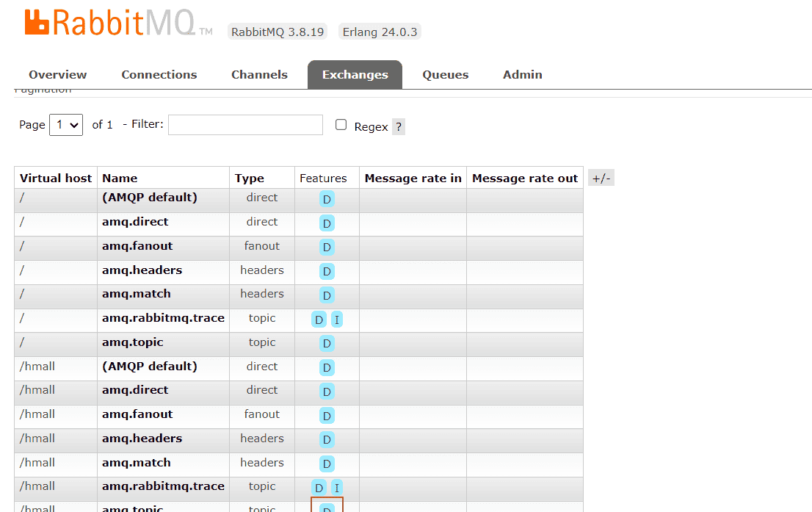
Task: Sort by the Name column header
Action: (x=120, y=178)
